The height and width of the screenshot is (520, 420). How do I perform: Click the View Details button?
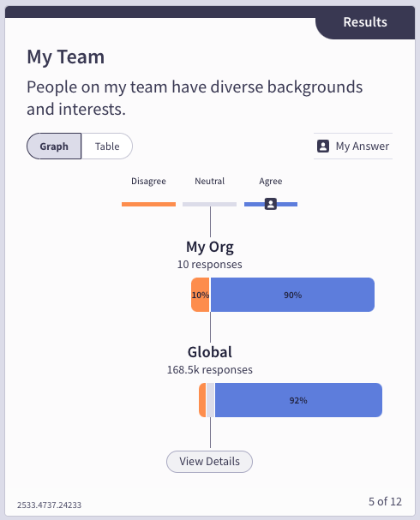[x=209, y=461]
